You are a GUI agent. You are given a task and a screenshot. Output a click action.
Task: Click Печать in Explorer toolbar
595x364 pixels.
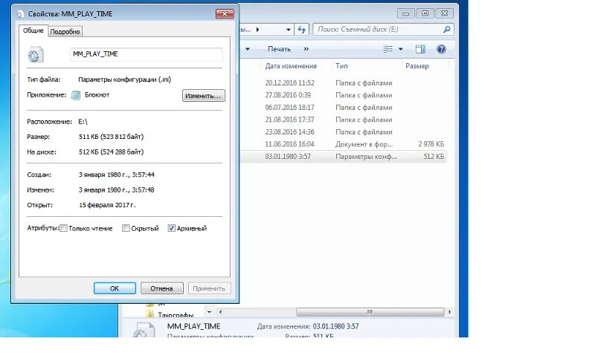(x=279, y=49)
